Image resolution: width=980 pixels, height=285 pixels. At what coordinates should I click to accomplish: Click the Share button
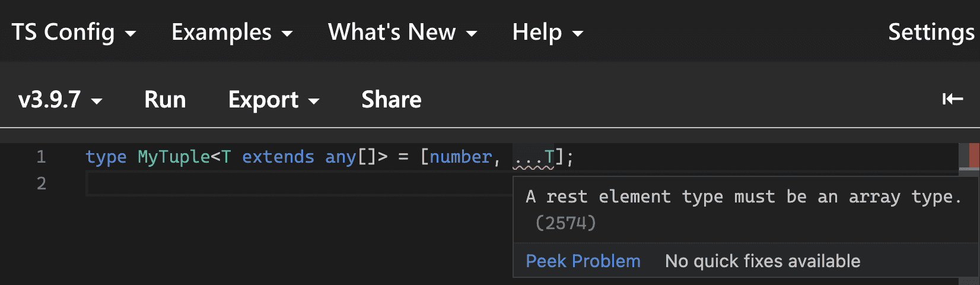tap(392, 100)
